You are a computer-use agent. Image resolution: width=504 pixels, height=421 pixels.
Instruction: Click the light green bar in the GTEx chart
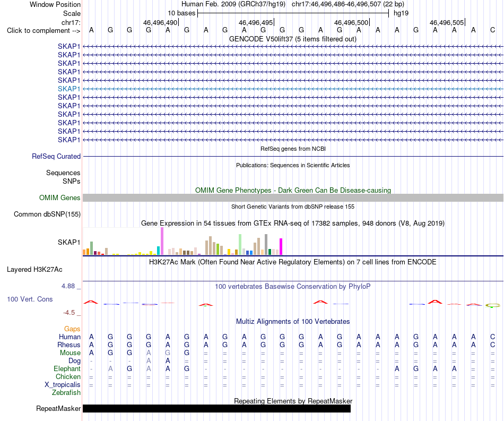240,244
